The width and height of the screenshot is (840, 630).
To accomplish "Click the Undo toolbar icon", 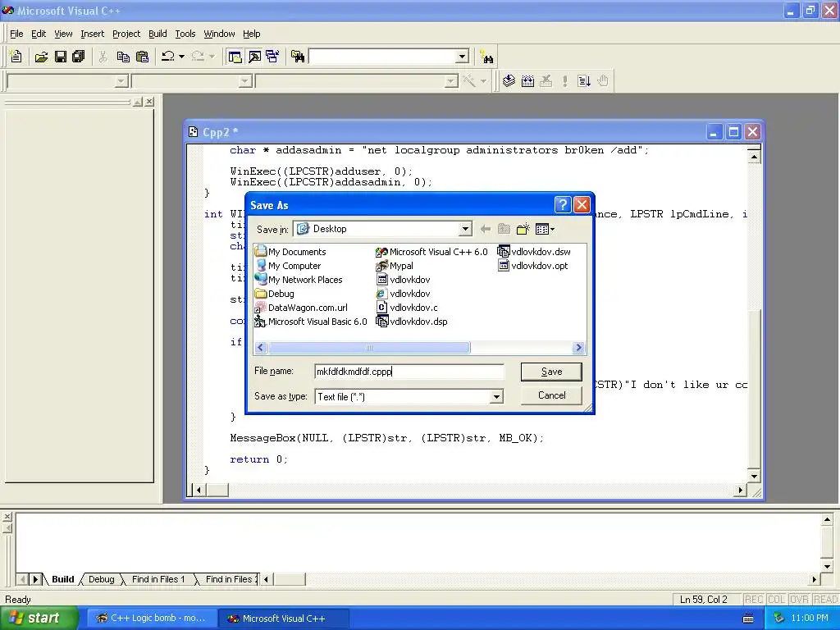I will pos(167,57).
